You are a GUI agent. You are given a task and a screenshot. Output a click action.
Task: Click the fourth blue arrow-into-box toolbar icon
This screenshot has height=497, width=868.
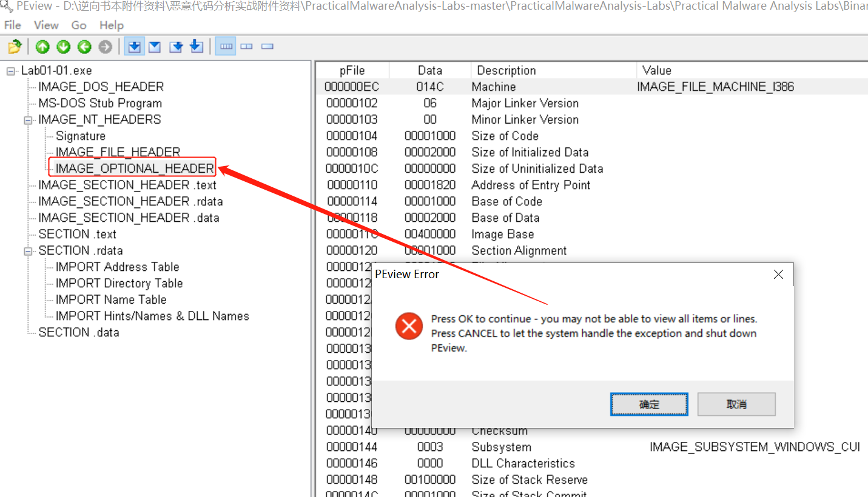pos(197,47)
